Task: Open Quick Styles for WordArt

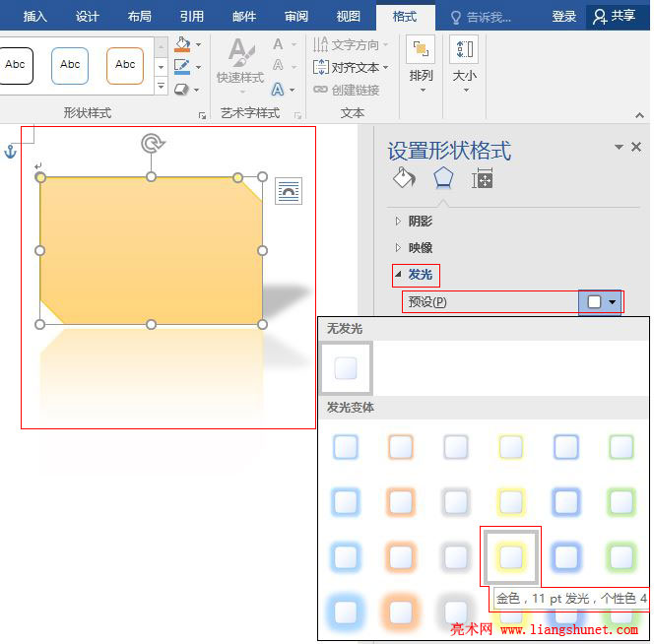Action: pos(240,65)
